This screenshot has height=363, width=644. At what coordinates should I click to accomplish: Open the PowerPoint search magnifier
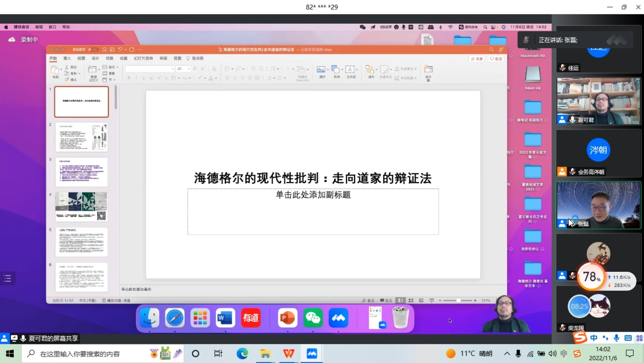click(x=491, y=50)
